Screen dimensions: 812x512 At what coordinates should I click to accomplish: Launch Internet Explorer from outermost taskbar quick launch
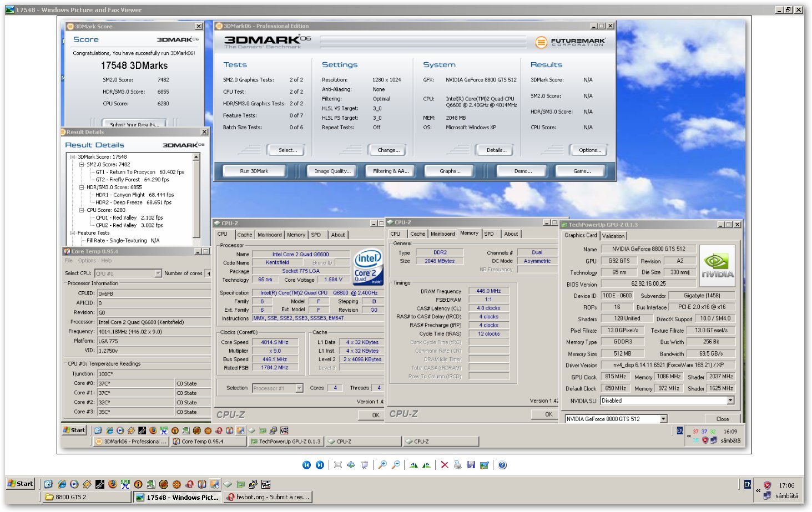tap(61, 484)
